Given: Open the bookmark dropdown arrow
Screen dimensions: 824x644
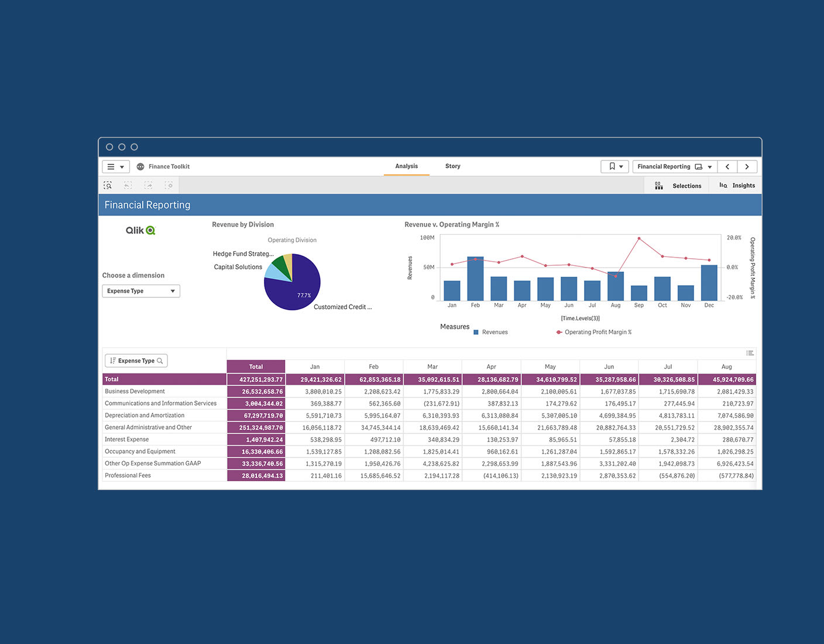Looking at the screenshot, I should point(621,166).
